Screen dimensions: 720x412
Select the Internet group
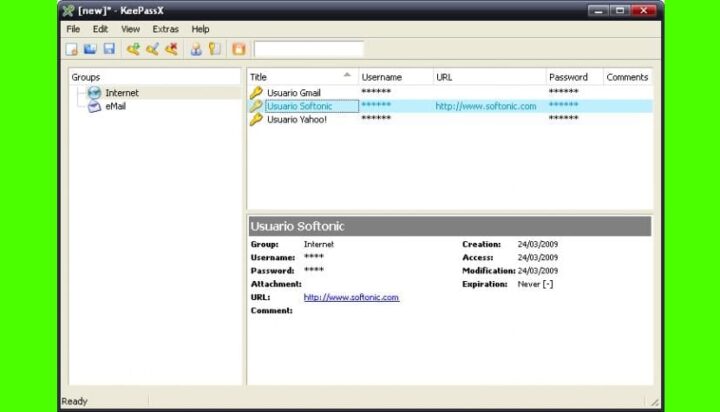tap(122, 93)
